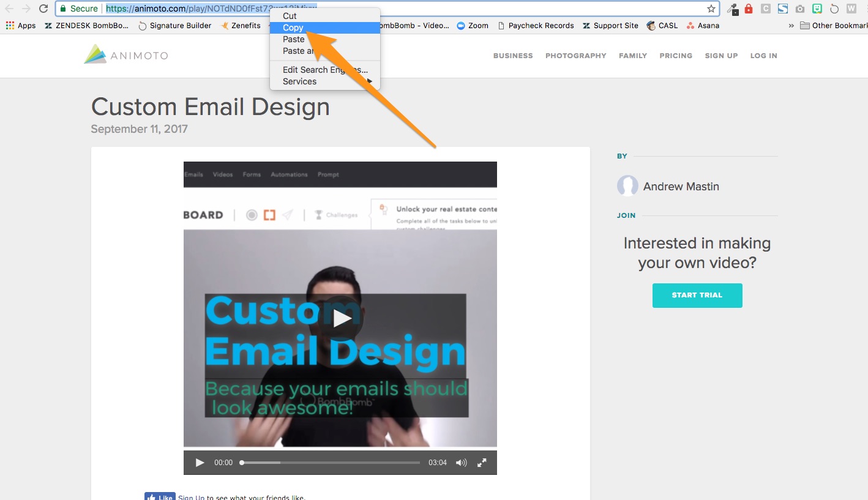Click Andrew Mastin's avatar icon

click(x=627, y=186)
